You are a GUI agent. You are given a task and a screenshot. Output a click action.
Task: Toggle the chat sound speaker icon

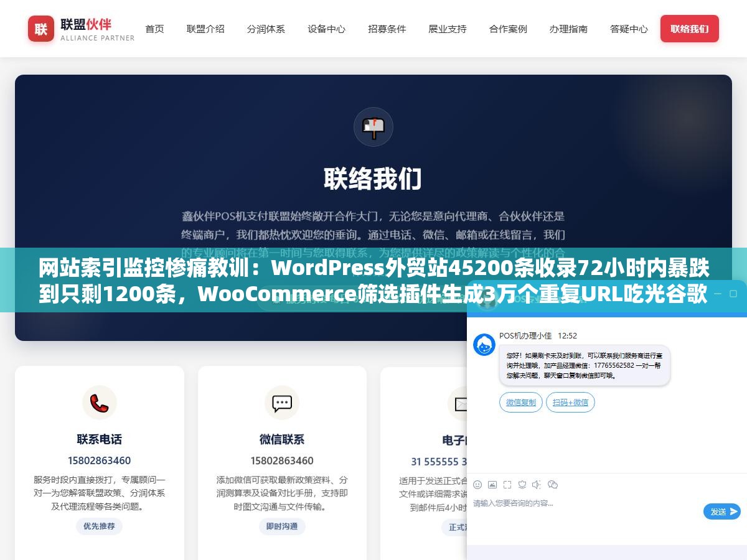tap(537, 485)
